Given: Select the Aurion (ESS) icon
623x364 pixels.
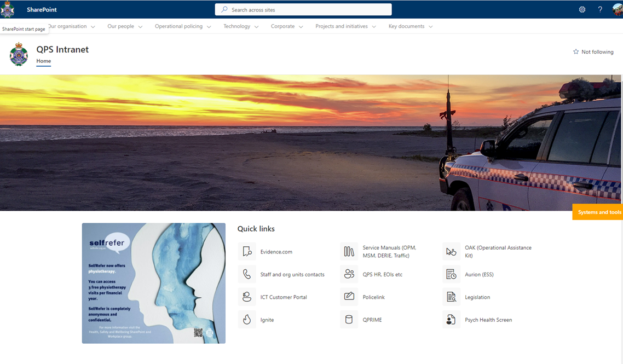Looking at the screenshot, I should coord(451,274).
